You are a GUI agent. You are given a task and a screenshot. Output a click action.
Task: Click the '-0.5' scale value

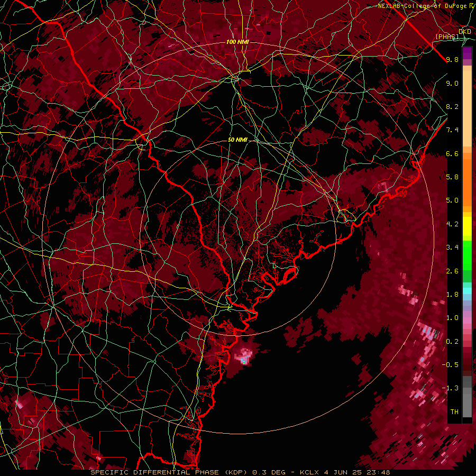point(450,365)
